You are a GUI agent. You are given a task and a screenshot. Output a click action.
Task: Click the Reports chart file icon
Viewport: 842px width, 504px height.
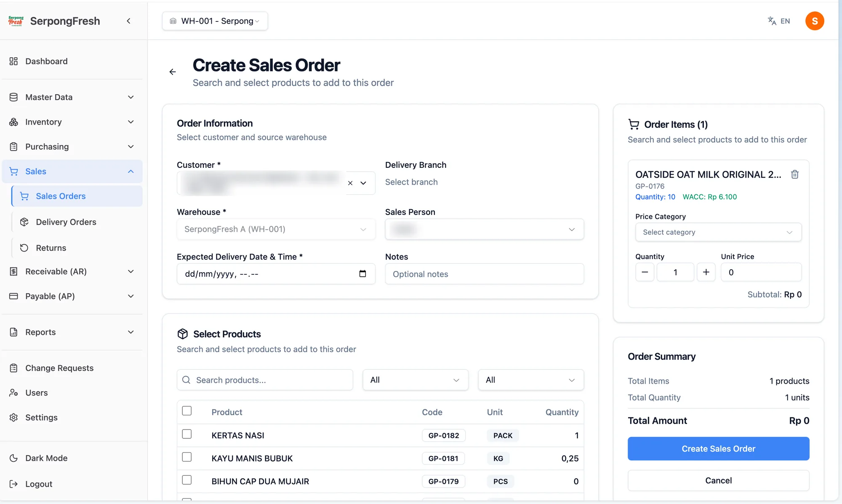(13, 332)
